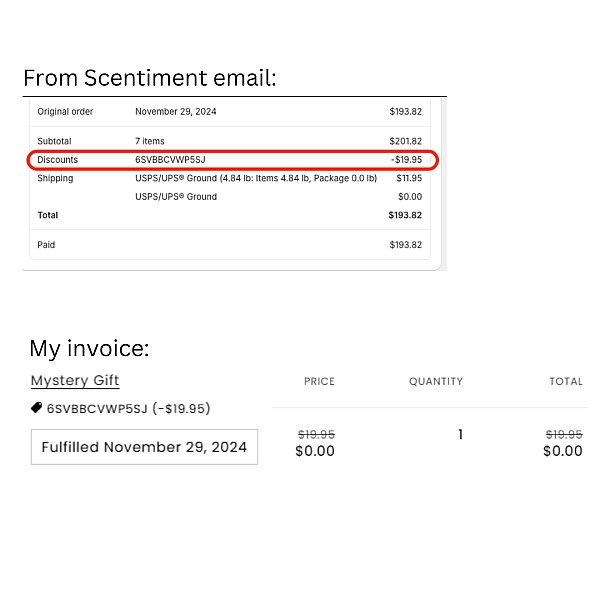Select the QUANTITY column header

436,382
